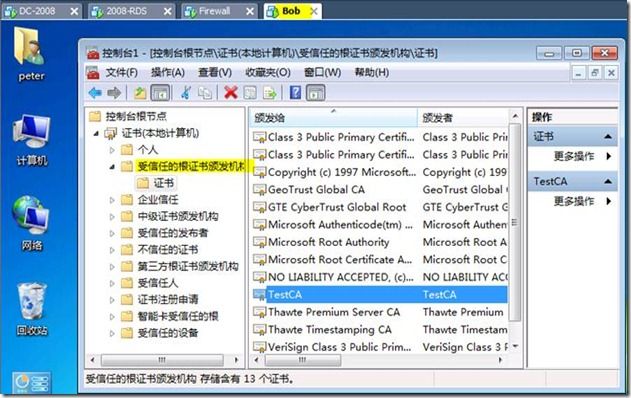
Task: Click the Back arrow toolbar icon
Action: 95,93
